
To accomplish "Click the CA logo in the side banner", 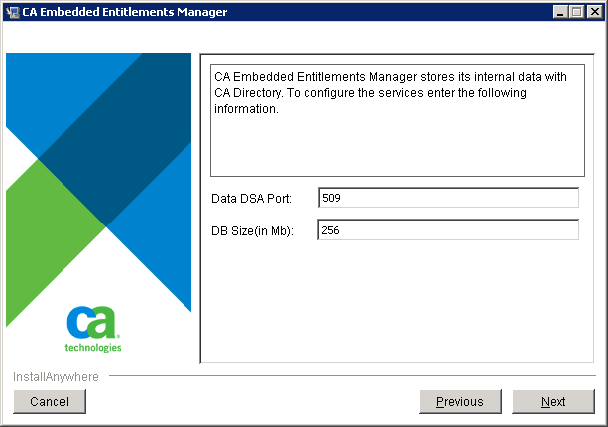I will [x=93, y=323].
